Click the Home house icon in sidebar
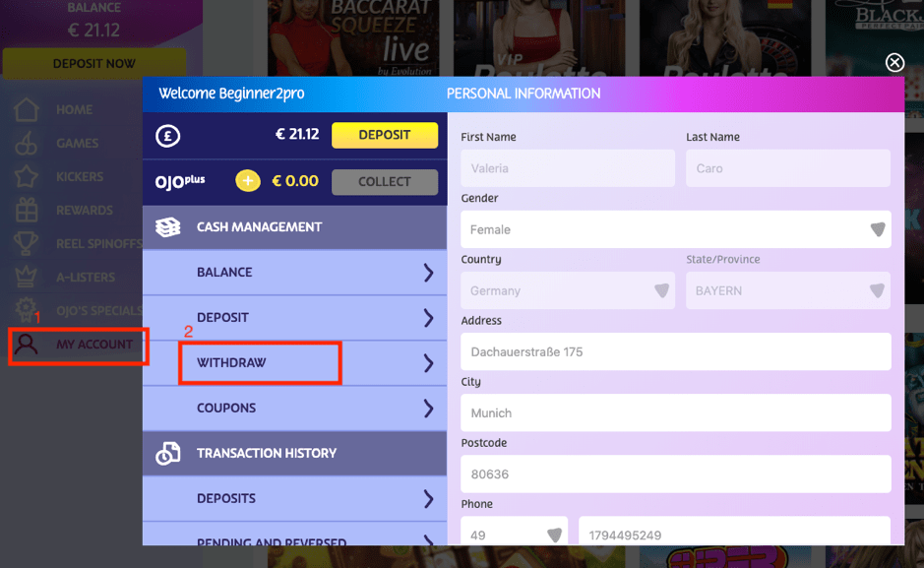Screen dimensions: 924x568 (27, 110)
